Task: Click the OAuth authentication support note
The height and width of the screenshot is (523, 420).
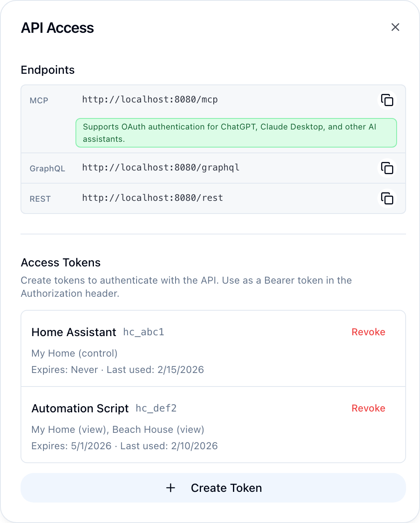Action: point(236,133)
